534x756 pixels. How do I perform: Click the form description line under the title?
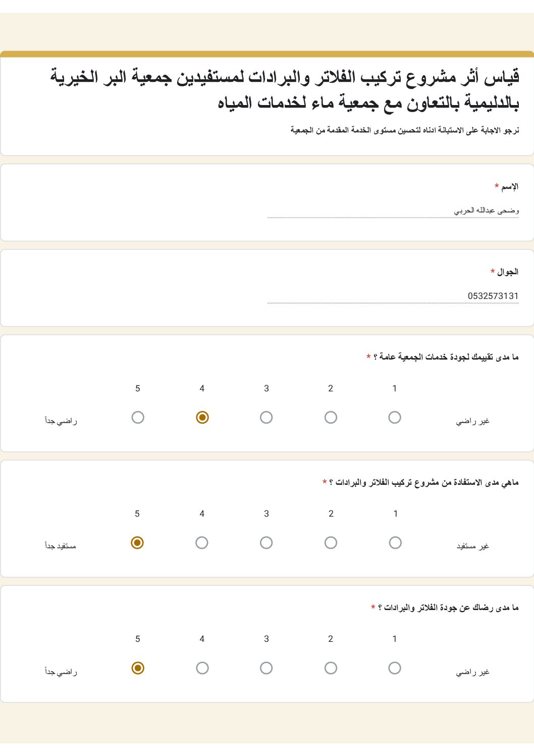(x=404, y=131)
